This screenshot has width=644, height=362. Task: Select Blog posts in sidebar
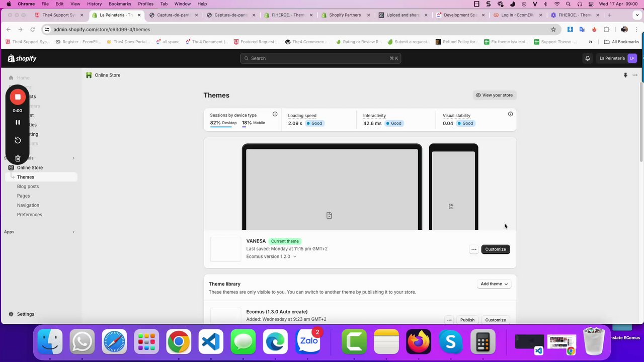coord(28,187)
